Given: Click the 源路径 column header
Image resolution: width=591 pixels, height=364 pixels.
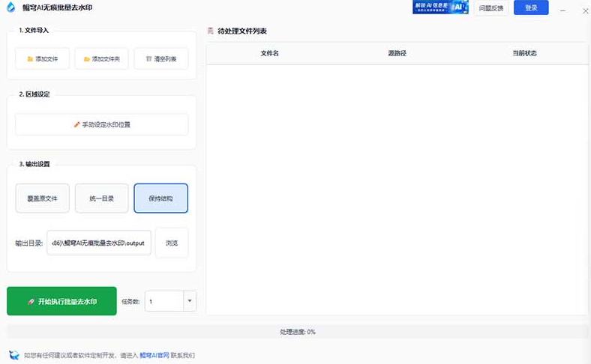Looking at the screenshot, I should point(397,53).
